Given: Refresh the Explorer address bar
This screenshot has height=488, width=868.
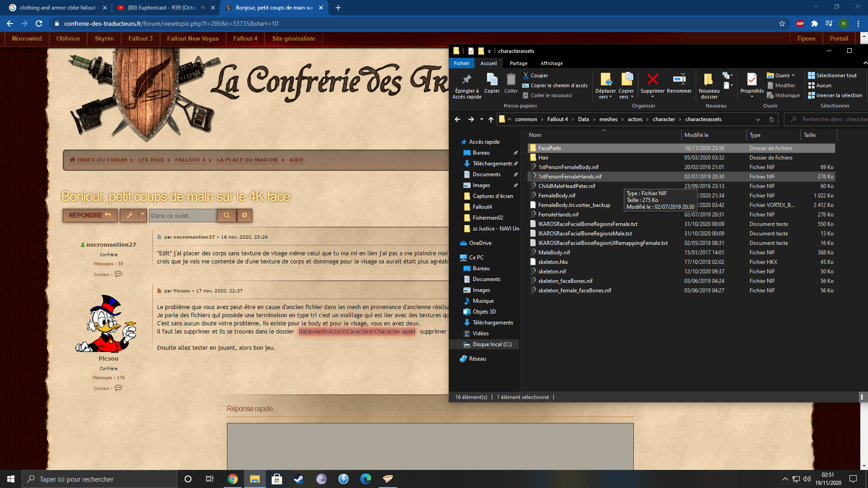Looking at the screenshot, I should pyautogui.click(x=772, y=119).
